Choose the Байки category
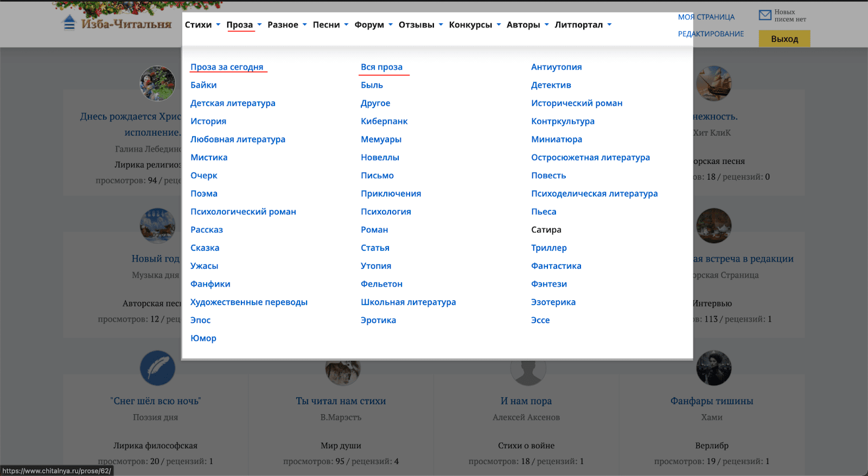868x476 pixels. (203, 85)
